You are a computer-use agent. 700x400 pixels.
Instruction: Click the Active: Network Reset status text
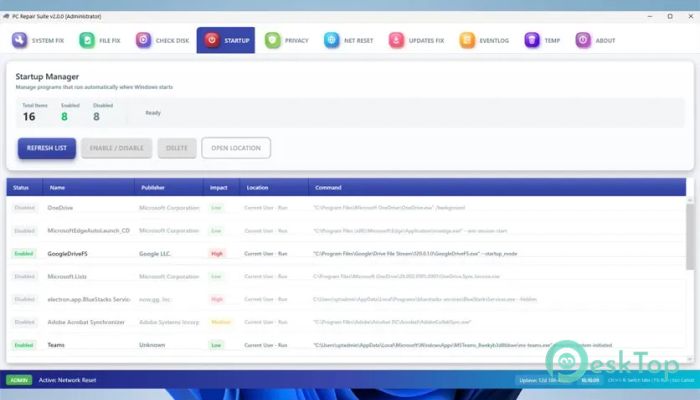pos(67,380)
